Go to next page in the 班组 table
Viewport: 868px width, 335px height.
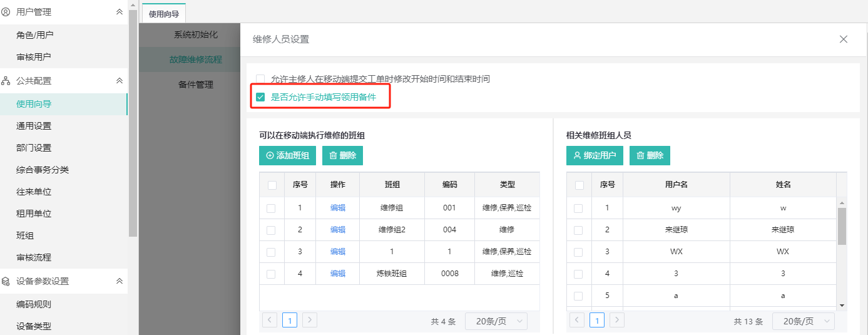tap(310, 320)
